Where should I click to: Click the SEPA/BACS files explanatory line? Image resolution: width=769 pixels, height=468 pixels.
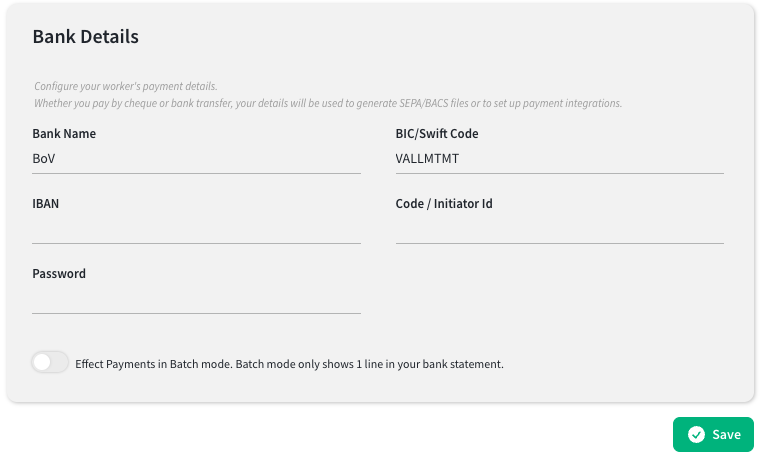click(x=328, y=104)
